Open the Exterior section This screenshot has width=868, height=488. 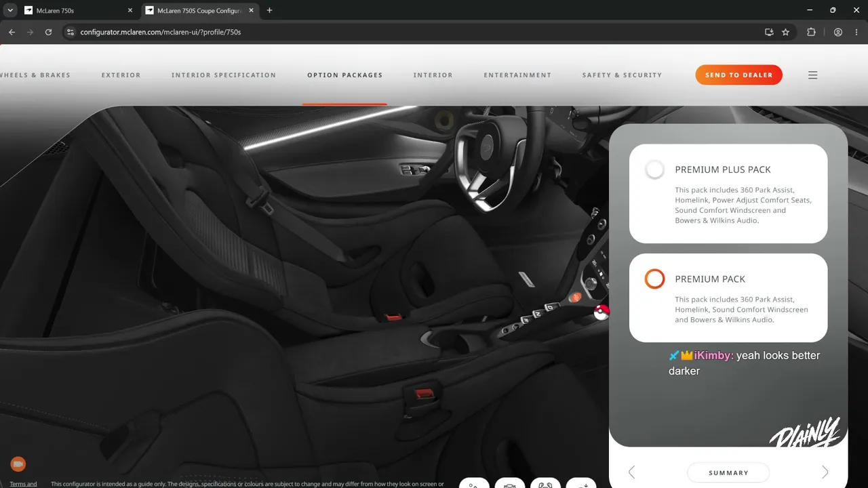121,75
